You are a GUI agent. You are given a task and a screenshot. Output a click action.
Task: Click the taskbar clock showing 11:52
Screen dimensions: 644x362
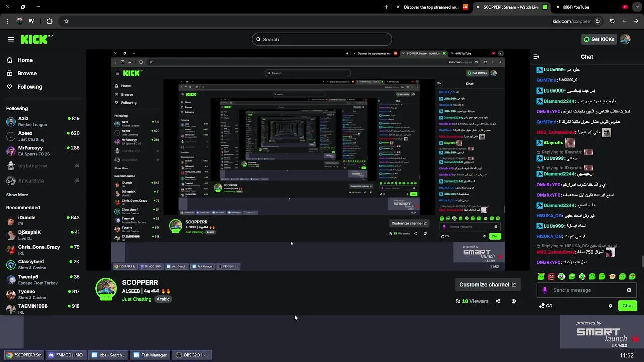[x=627, y=355]
